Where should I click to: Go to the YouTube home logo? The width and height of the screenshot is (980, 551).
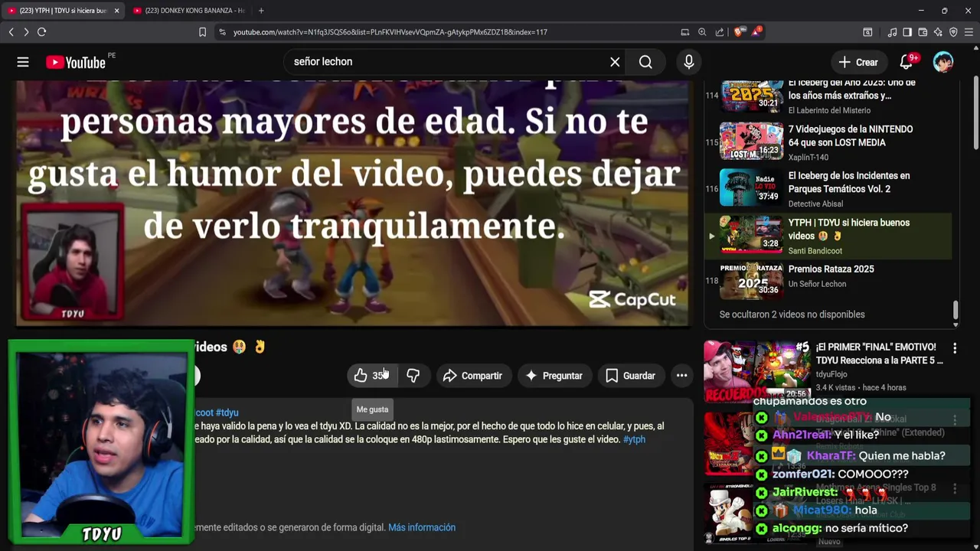(x=75, y=62)
